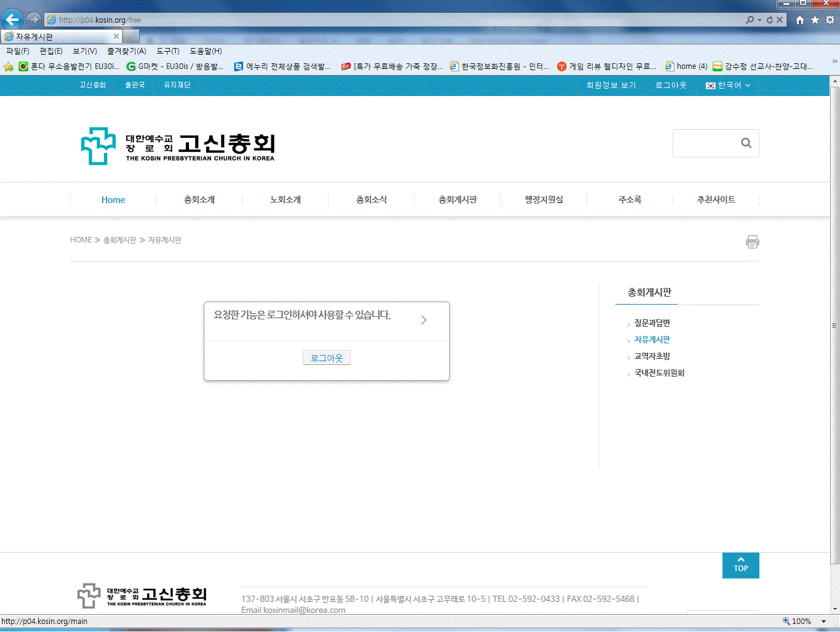This screenshot has width=840, height=632.
Task: Click the TOP scroll-to-top button
Action: (x=740, y=566)
